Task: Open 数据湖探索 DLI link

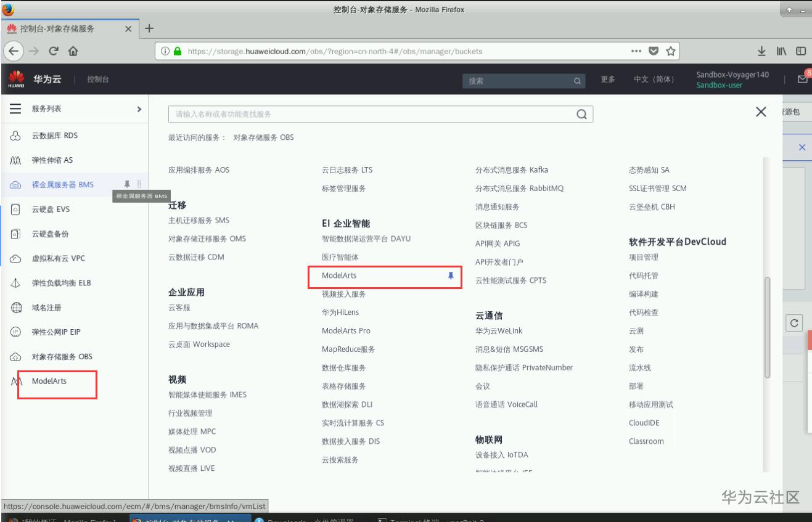Action: (347, 405)
